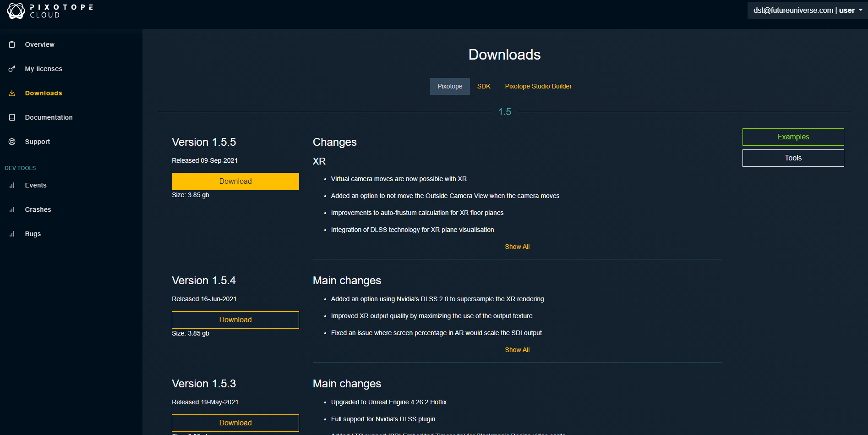The height and width of the screenshot is (435, 868).
Task: Click the Pixotope Cloud logo
Action: coord(50,11)
